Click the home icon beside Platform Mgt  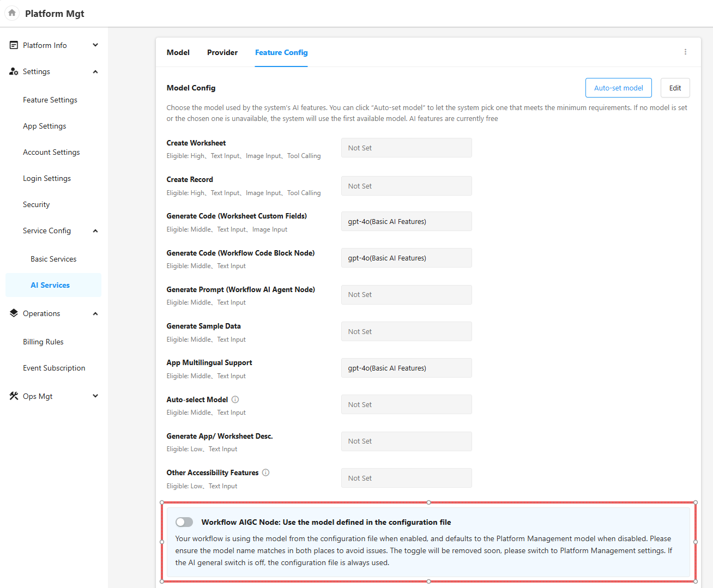(x=12, y=13)
